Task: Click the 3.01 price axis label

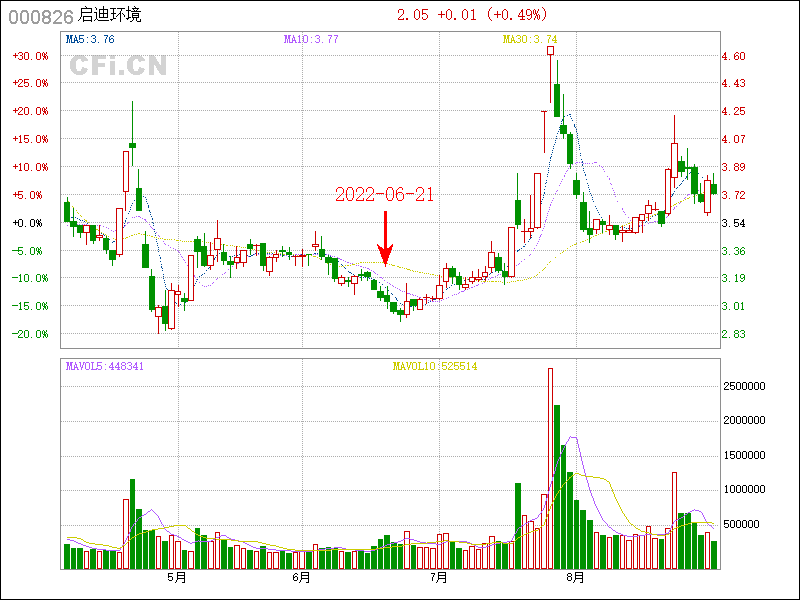Action: coord(734,306)
